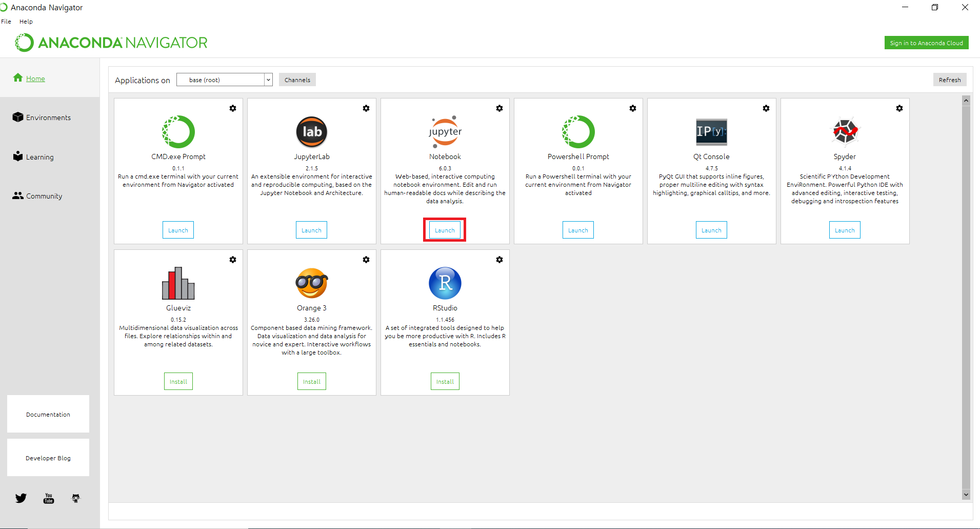The image size is (980, 529).
Task: Click the Qt Console IPython icon
Action: 711,132
